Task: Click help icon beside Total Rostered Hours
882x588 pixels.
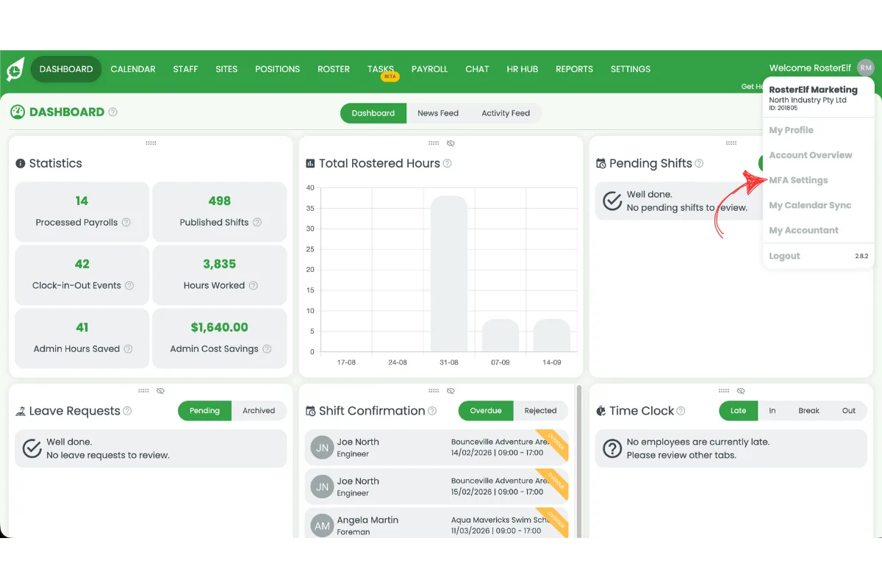Action: tap(448, 163)
